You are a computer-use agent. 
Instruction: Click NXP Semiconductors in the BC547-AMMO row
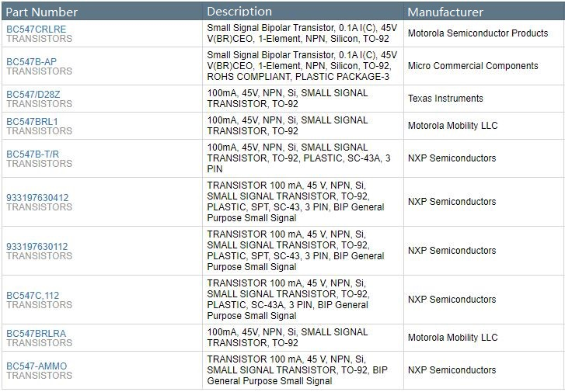coord(452,370)
